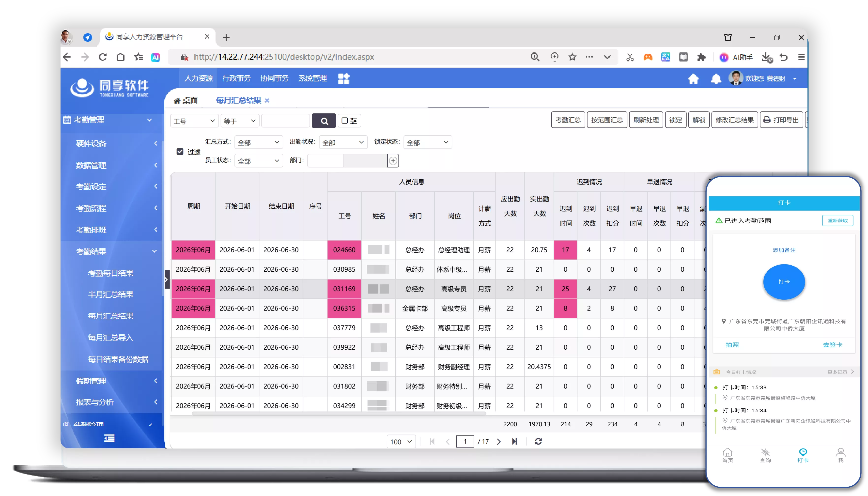Click the browser back arrow
The image size is (868, 496).
(x=67, y=57)
